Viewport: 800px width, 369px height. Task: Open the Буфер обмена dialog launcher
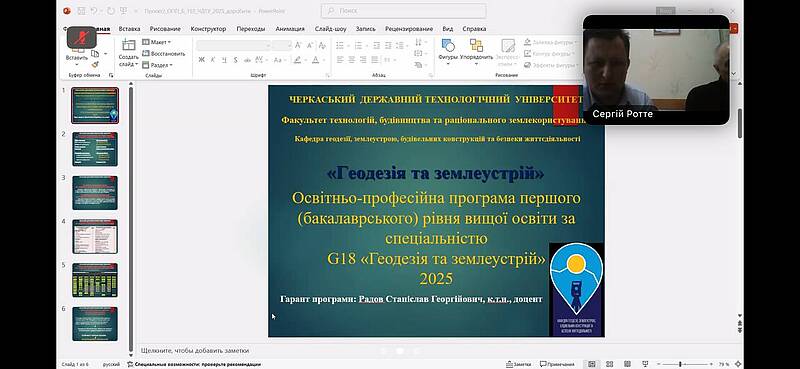coord(111,76)
